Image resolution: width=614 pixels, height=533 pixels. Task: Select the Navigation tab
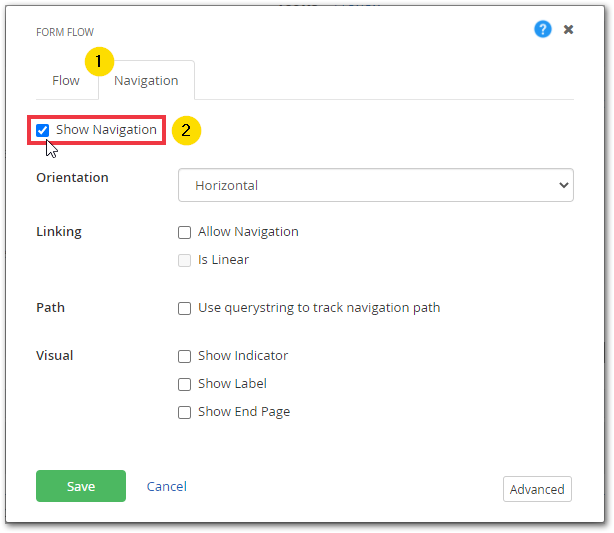tap(146, 81)
